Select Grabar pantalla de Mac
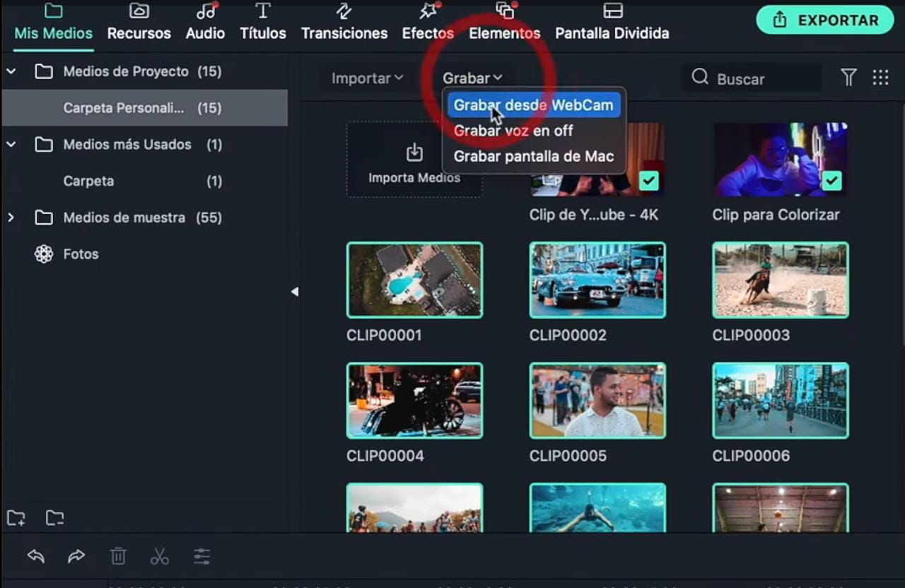 point(534,156)
